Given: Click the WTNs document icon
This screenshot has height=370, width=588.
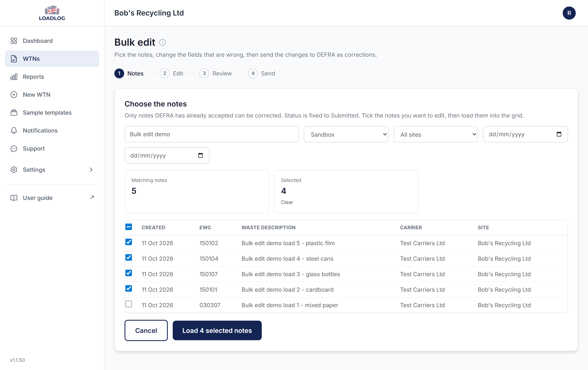Looking at the screenshot, I should [x=14, y=59].
